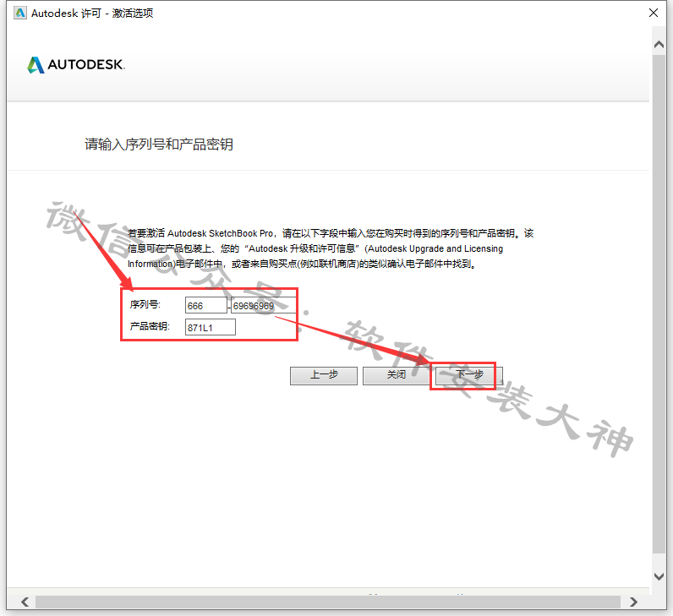This screenshot has height=616, width=673.
Task: Click the instruction text line starting 若要激活 Autodesk SketchBook Pro
Action: click(331, 233)
